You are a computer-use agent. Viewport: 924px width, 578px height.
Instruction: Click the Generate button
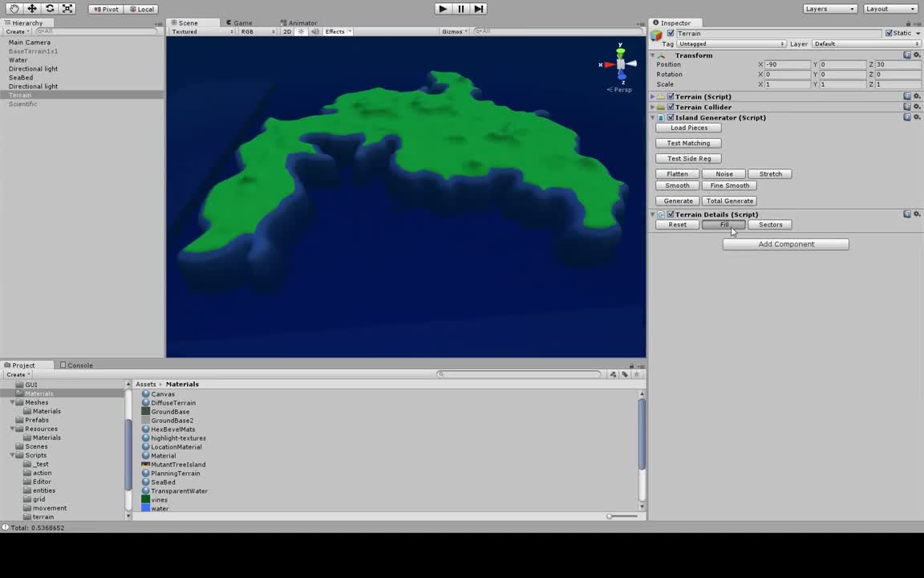[678, 201]
